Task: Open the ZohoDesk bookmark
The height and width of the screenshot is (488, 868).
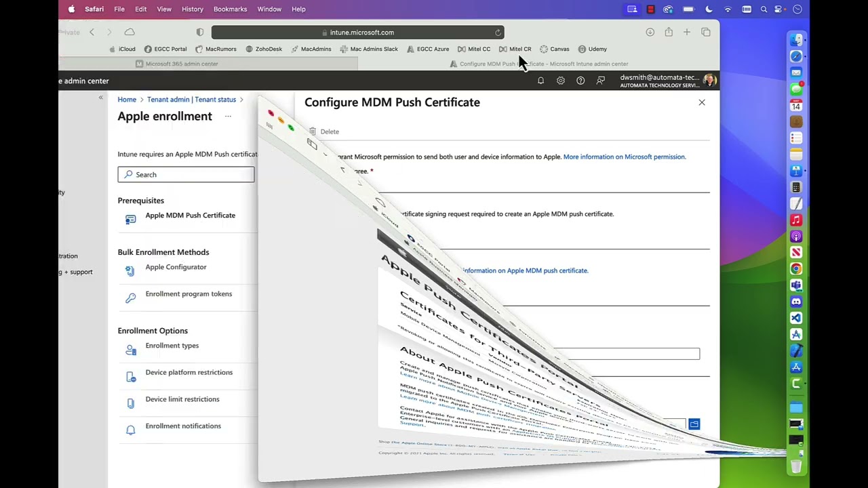Action: 264,49
